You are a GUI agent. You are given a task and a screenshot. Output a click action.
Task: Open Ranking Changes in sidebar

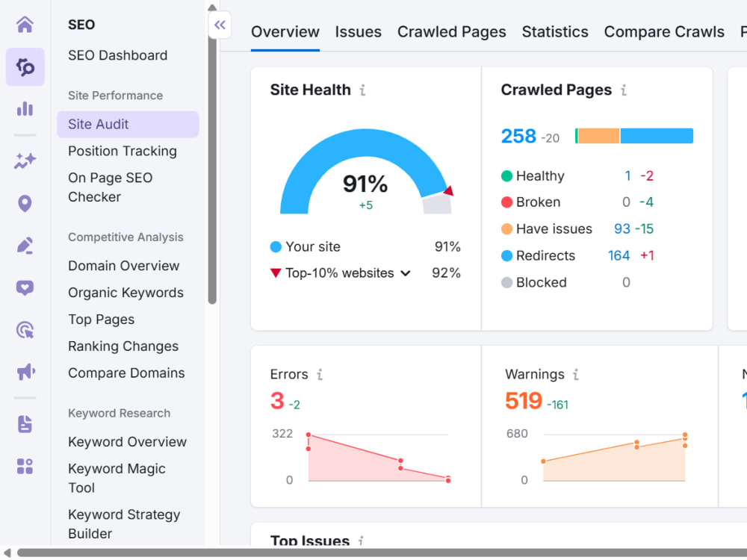(x=123, y=346)
